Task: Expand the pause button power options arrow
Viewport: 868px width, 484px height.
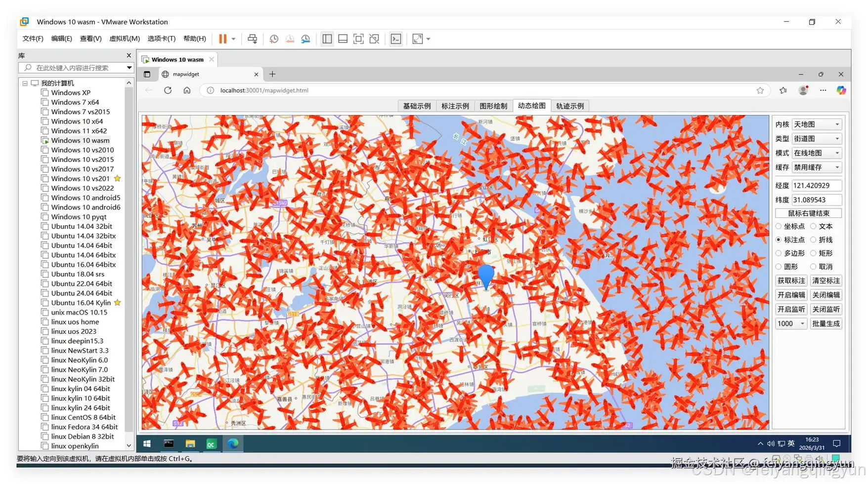Action: [x=233, y=39]
